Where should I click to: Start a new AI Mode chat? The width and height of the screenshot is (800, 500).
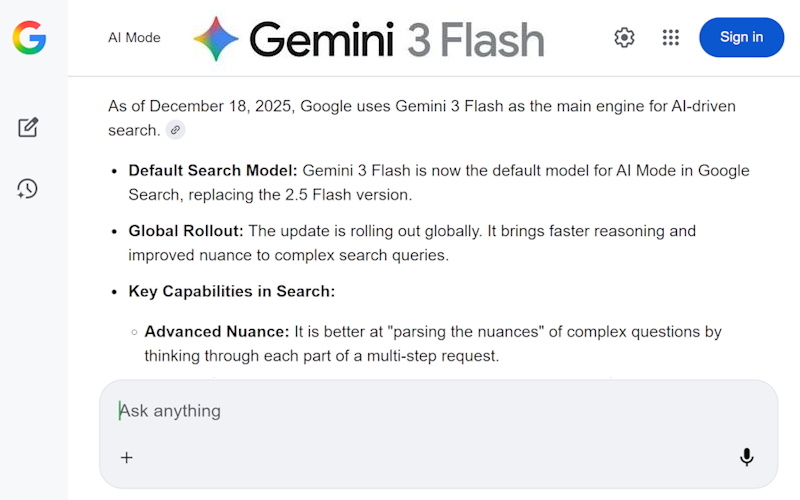[x=28, y=127]
